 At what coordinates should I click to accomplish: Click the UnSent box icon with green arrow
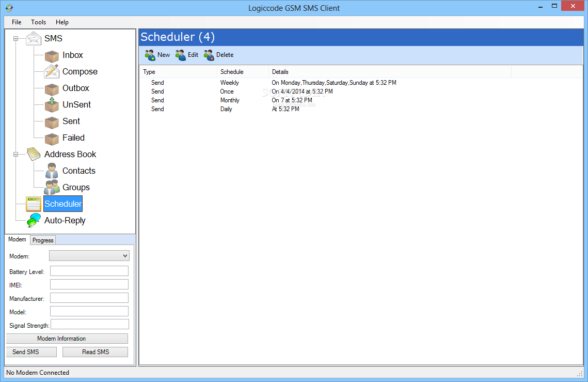click(x=52, y=105)
